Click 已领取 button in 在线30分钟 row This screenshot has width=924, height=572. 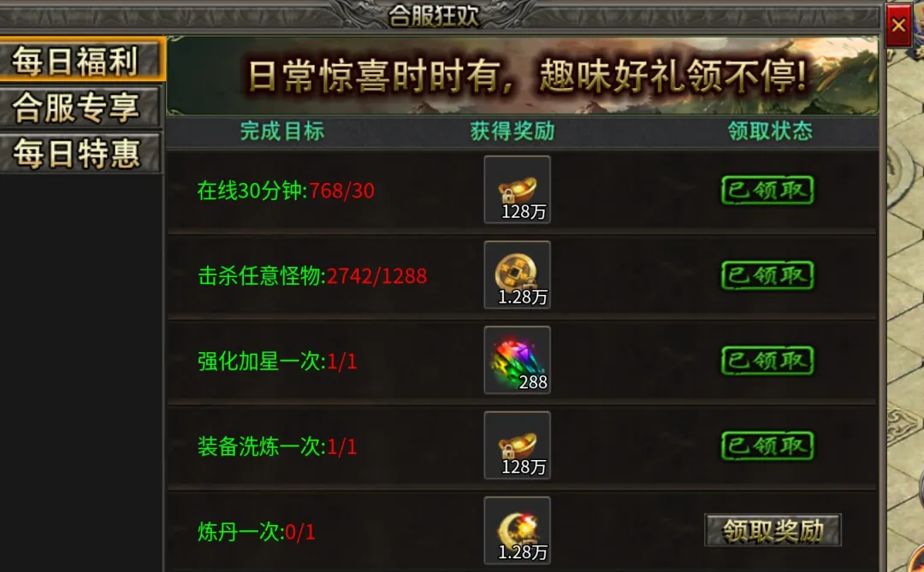pyautogui.click(x=767, y=191)
